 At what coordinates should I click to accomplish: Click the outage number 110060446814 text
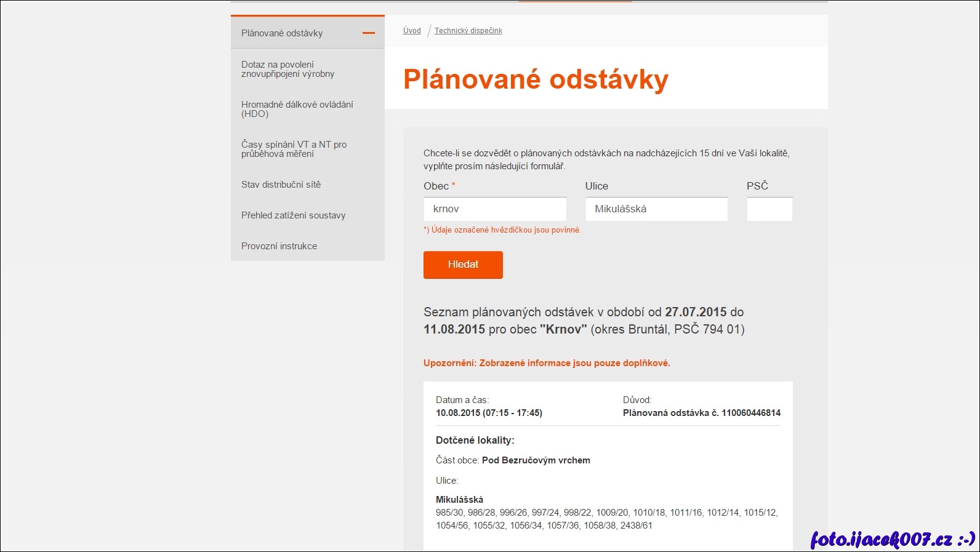point(750,413)
